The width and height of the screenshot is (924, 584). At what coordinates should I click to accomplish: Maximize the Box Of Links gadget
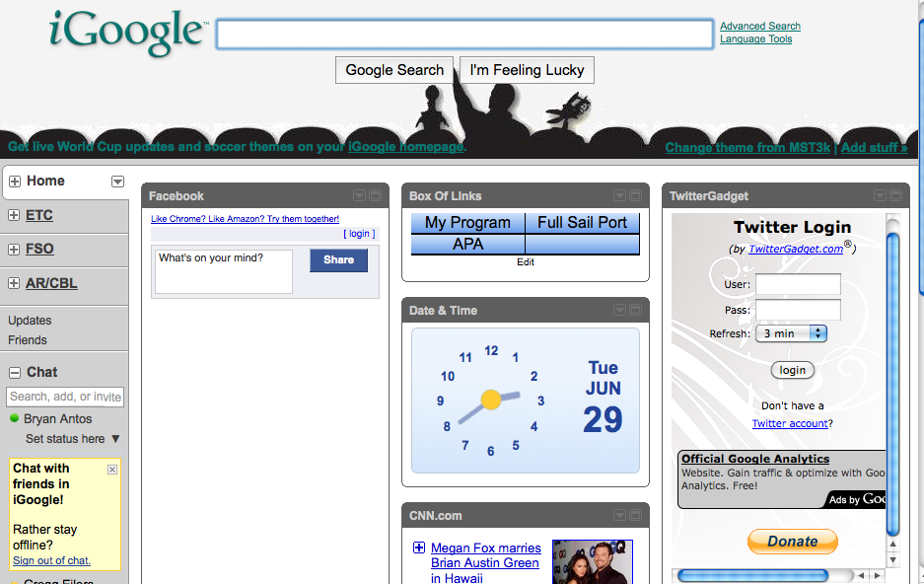[x=636, y=195]
